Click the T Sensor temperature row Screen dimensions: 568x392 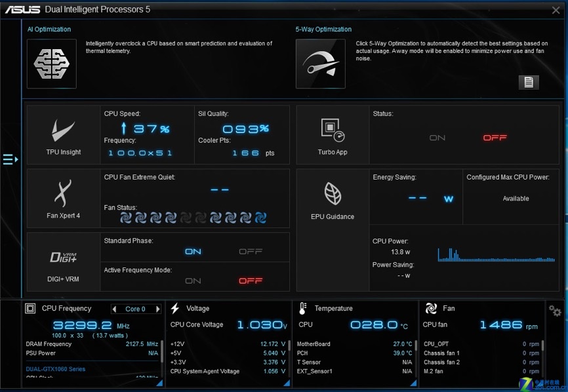click(x=355, y=362)
